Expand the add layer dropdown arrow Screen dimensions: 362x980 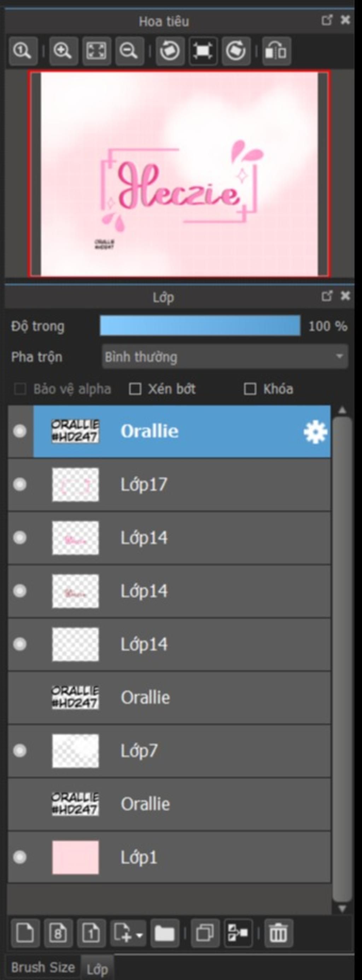(x=139, y=934)
